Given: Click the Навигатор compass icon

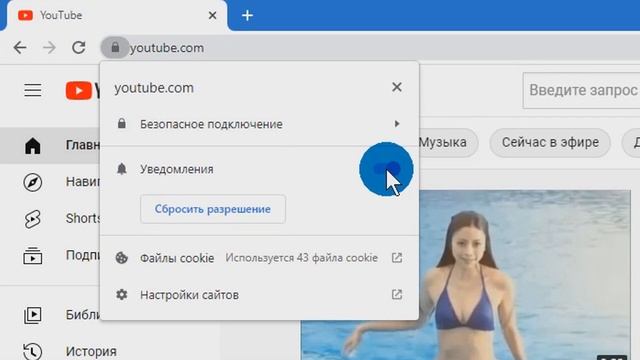Looking at the screenshot, I should 33,182.
